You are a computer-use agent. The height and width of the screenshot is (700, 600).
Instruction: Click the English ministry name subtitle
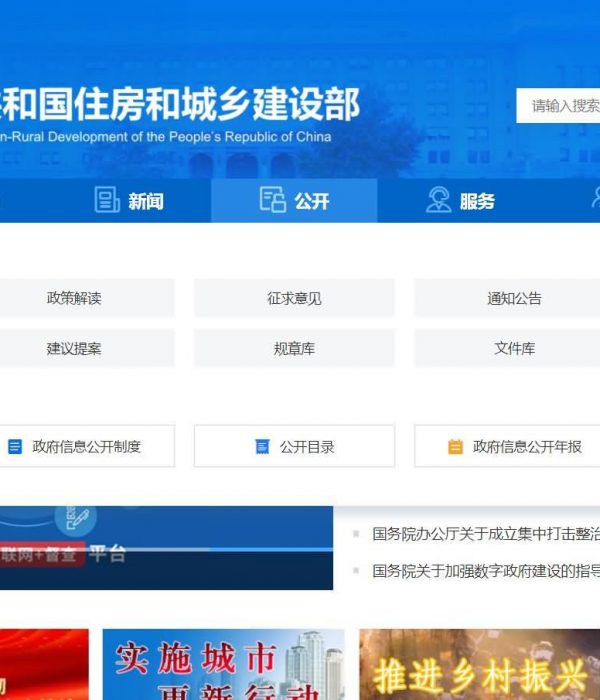click(166, 137)
